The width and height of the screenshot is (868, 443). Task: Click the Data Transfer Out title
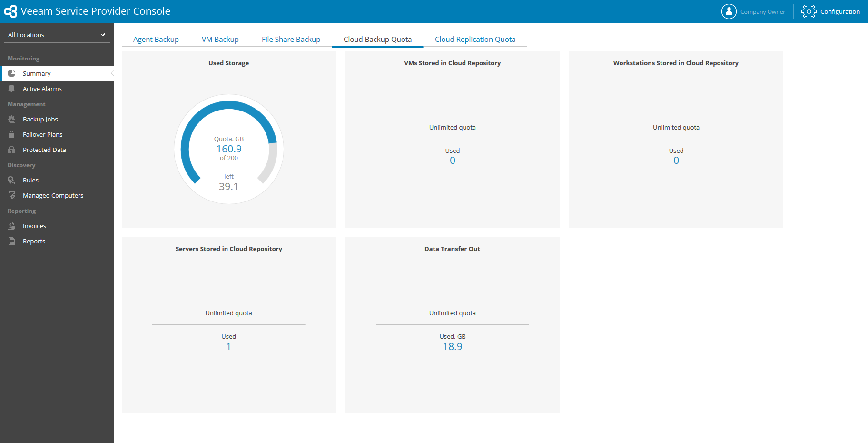tap(453, 249)
